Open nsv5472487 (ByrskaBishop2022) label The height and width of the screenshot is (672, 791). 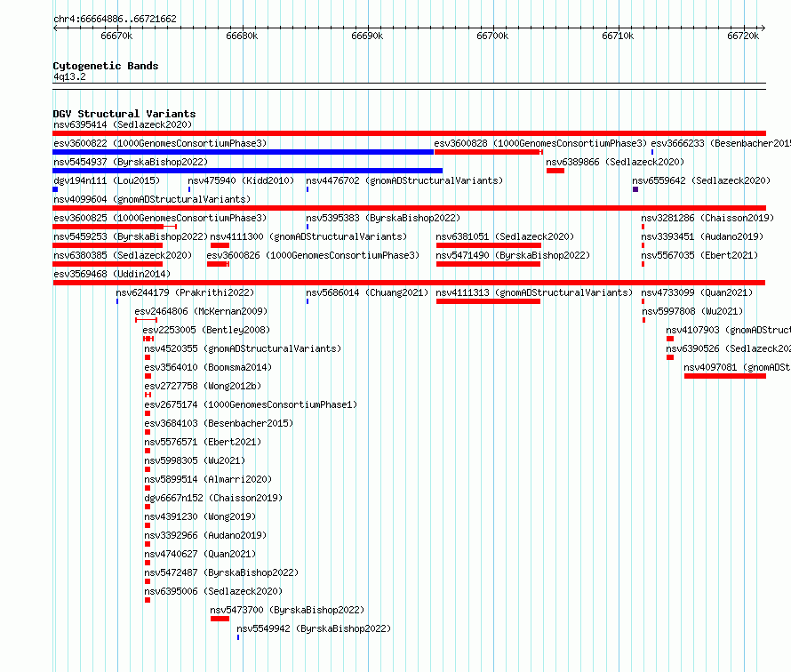point(221,572)
